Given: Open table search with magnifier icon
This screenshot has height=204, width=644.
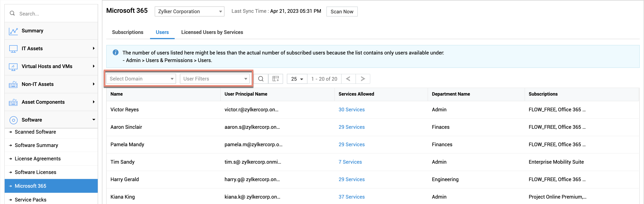Looking at the screenshot, I should [x=261, y=79].
